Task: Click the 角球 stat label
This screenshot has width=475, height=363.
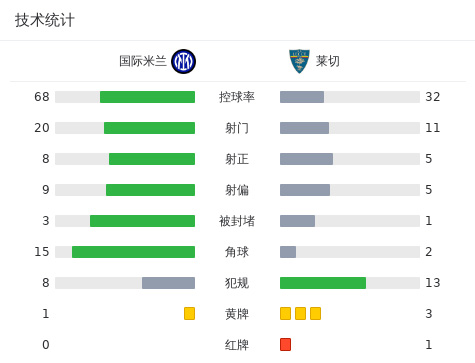Action: click(237, 252)
